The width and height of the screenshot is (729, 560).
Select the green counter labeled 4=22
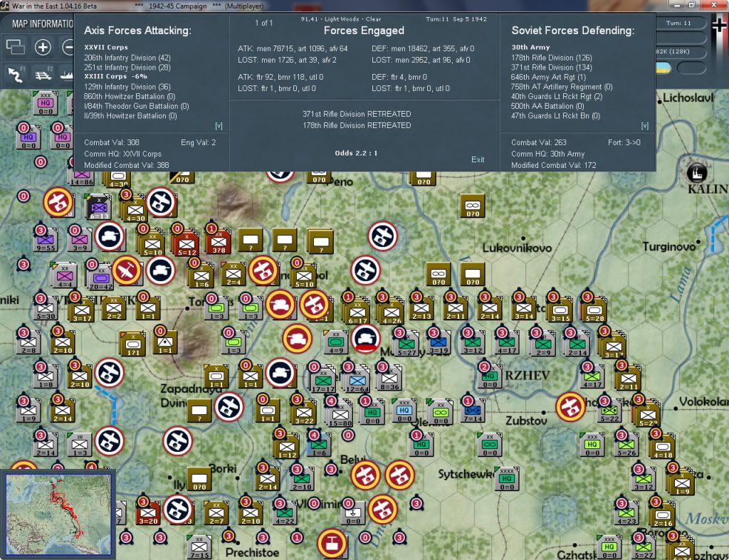click(285, 512)
